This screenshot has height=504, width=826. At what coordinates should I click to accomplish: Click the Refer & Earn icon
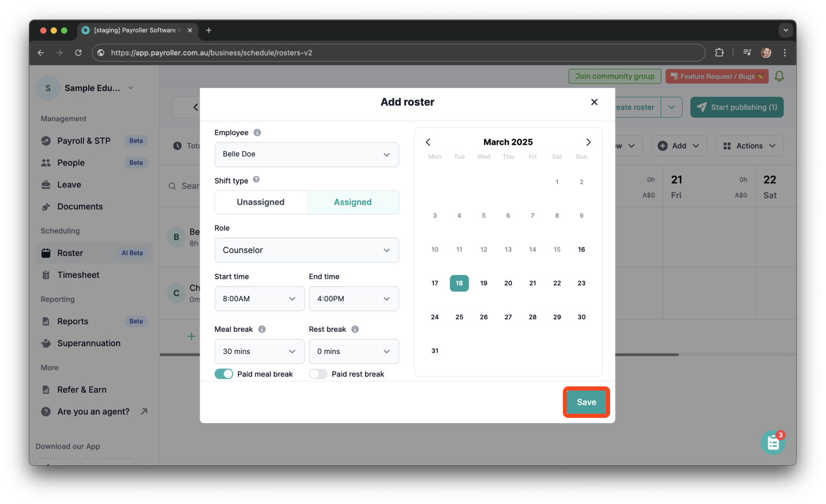(x=46, y=390)
